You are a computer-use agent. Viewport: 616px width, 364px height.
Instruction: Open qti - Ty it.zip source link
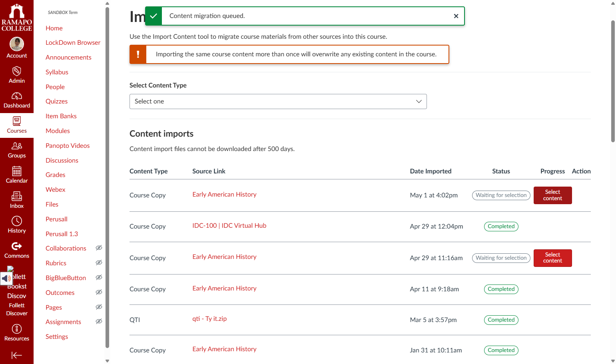click(x=209, y=319)
